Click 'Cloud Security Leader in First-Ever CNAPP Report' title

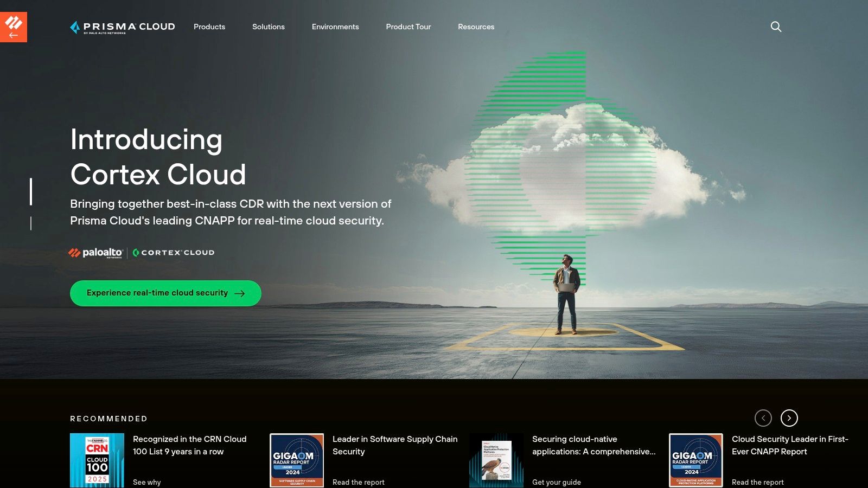click(x=790, y=445)
